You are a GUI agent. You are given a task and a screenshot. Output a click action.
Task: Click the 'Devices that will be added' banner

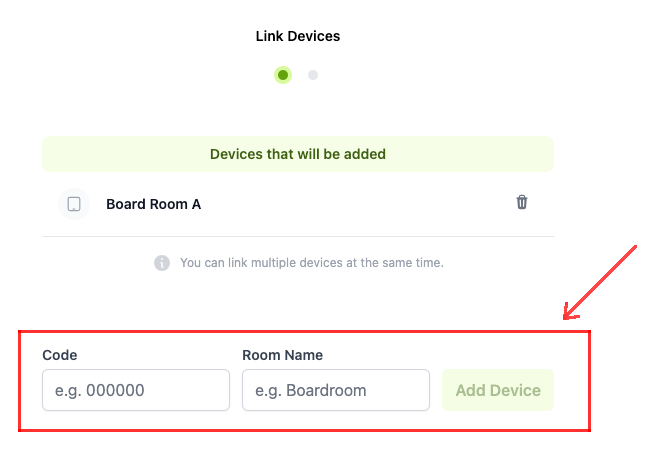pyautogui.click(x=297, y=154)
